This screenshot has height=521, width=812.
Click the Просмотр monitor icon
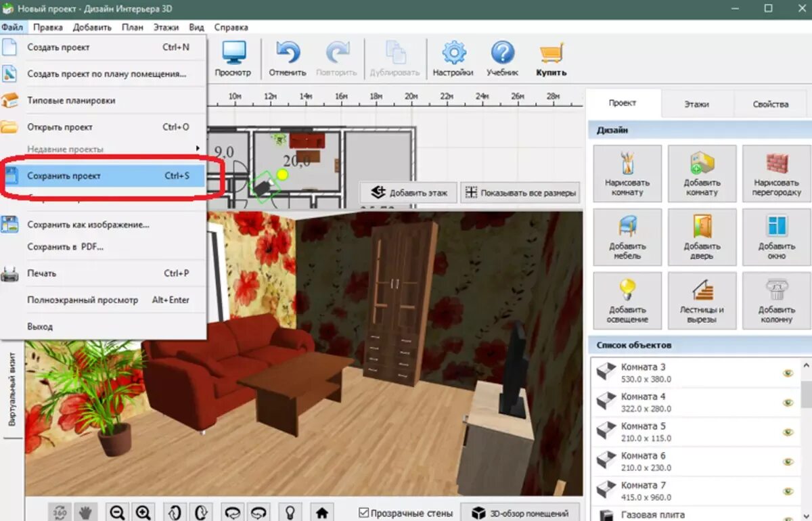point(233,53)
